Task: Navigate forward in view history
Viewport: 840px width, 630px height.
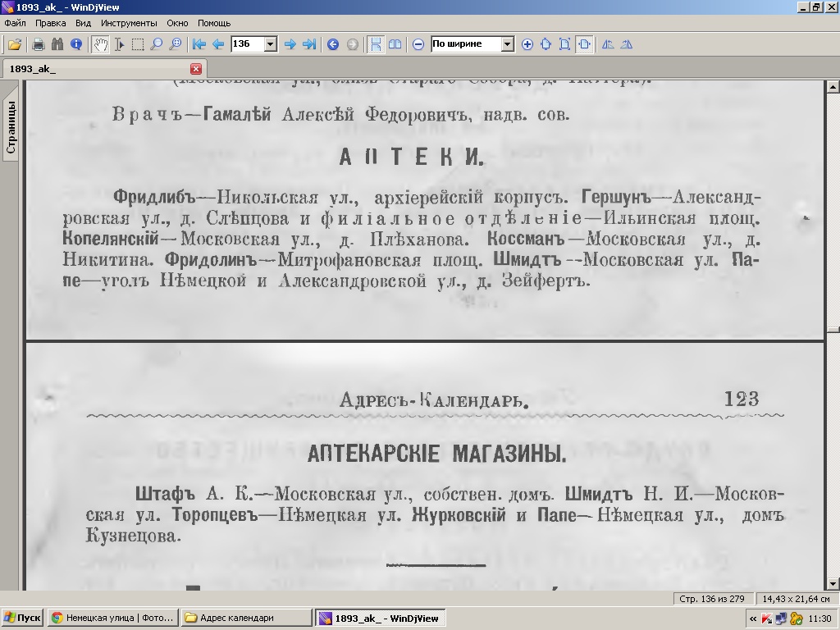Action: (x=352, y=44)
